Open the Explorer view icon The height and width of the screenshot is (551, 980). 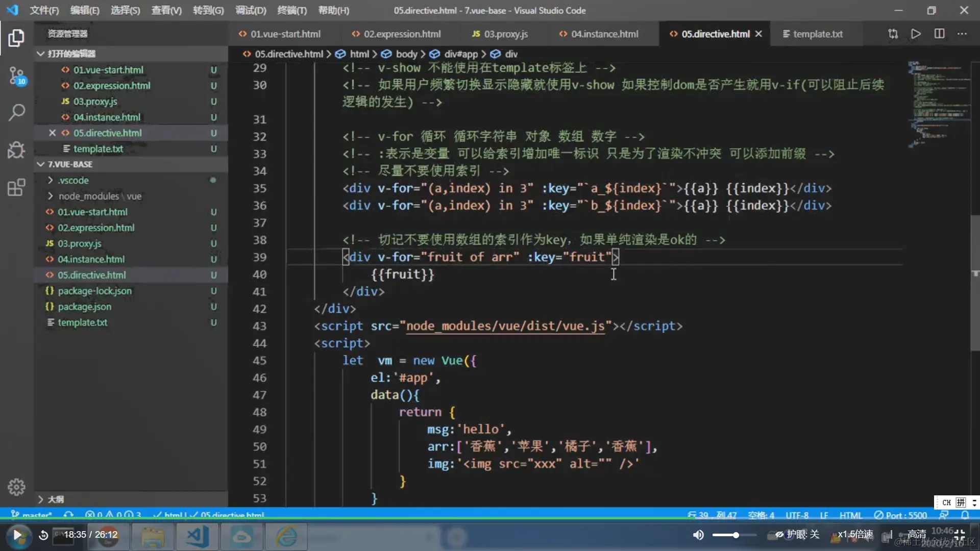coord(16,38)
